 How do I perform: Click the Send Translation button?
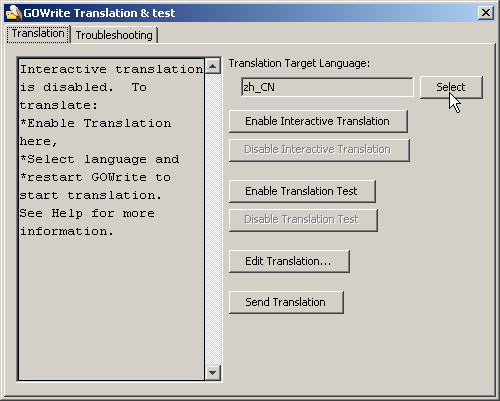click(286, 302)
